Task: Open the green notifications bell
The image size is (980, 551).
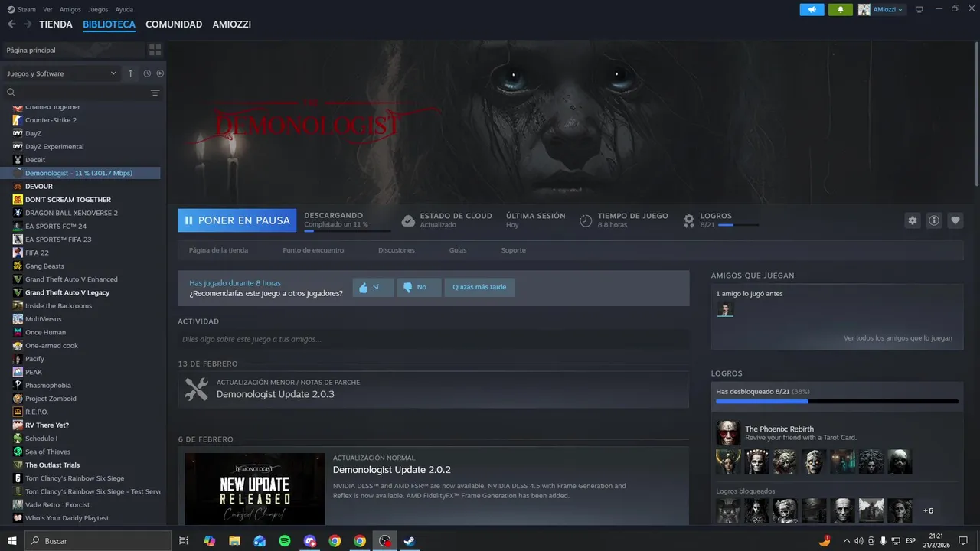Action: [x=841, y=9]
